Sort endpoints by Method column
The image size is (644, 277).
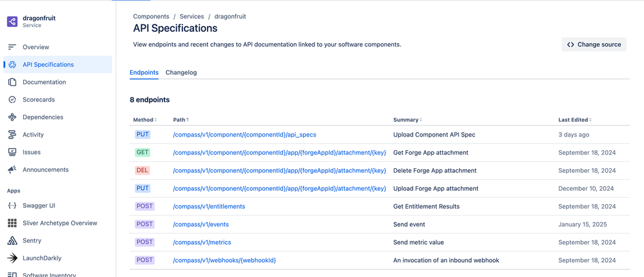[145, 120]
